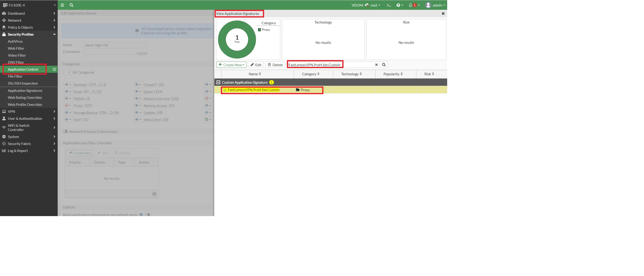Click the admin user avatar
Image resolution: width=644 pixels, height=276 pixels.
pos(428,5)
